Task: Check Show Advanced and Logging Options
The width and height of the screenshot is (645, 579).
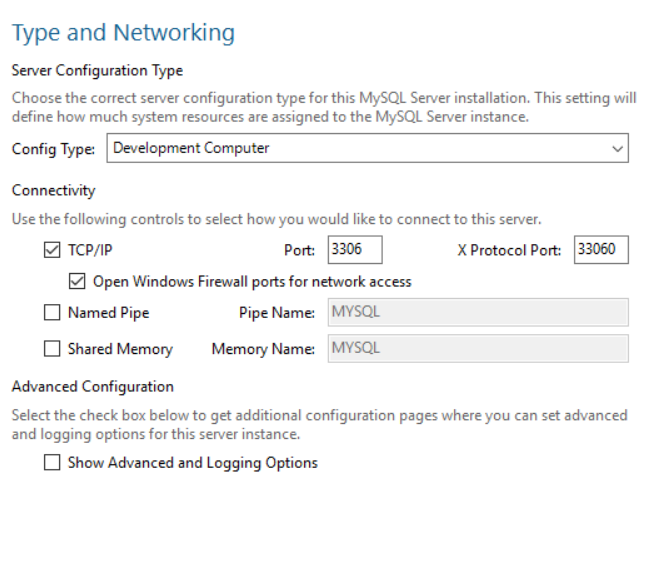Action: tap(53, 463)
